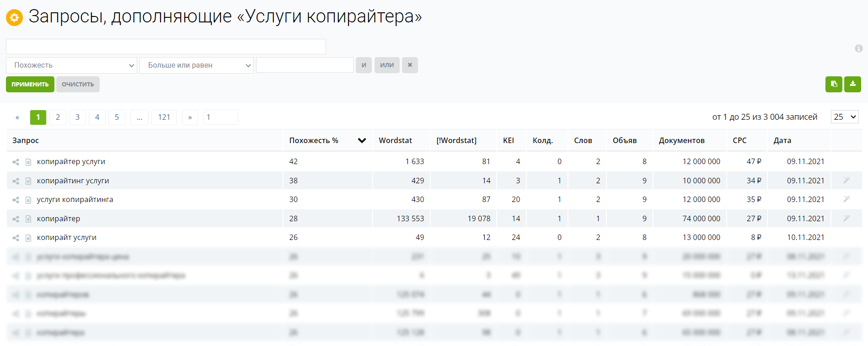The width and height of the screenshot is (868, 346).
Task: Click the orange gear icon beside the title
Action: [14, 17]
